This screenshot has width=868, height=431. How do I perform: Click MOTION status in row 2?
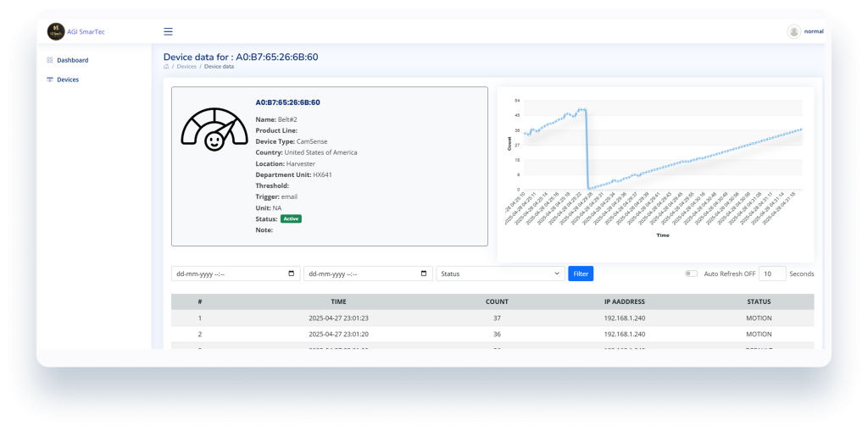[759, 334]
